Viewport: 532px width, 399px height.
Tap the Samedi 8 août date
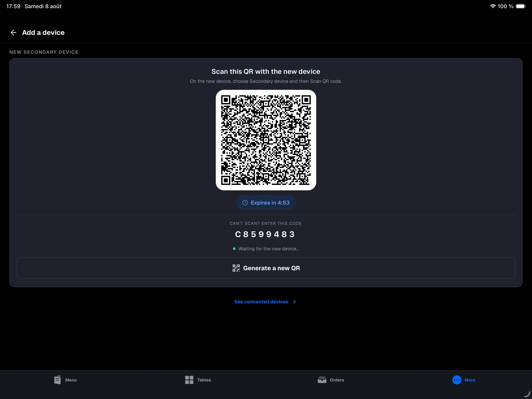click(43, 6)
